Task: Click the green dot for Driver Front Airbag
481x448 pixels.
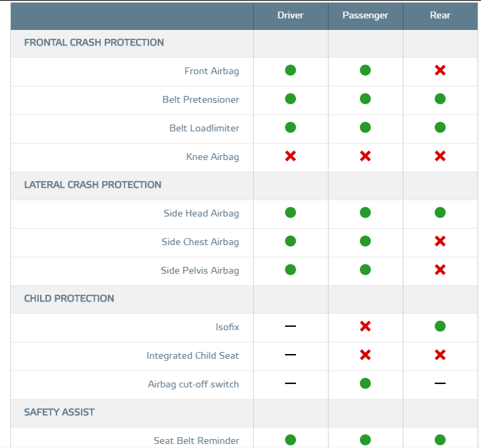Action: pos(291,70)
